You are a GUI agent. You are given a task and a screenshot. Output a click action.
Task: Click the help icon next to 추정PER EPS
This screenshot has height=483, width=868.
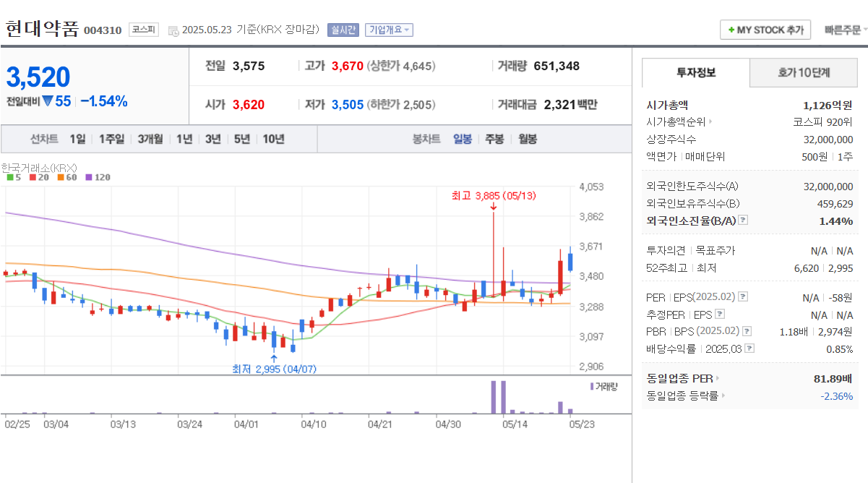[719, 315]
